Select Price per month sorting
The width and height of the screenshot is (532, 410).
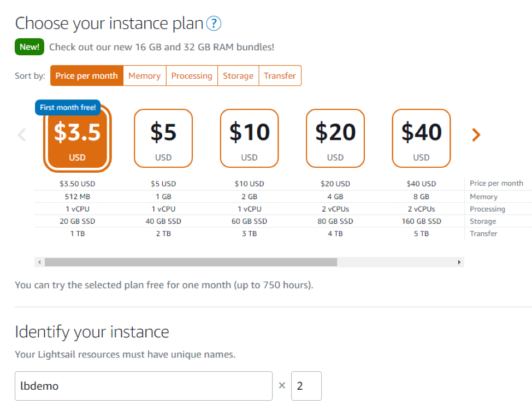86,75
